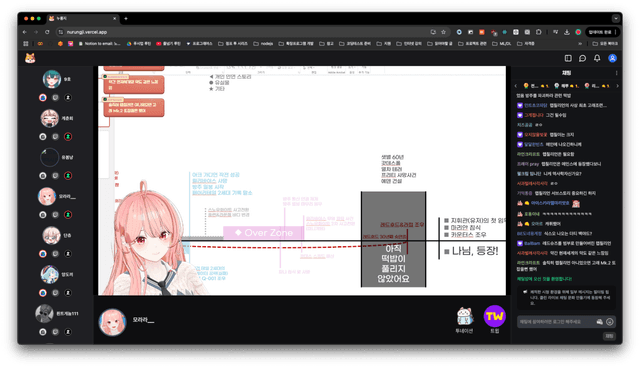Bookmark this page with the star
The image size is (640, 368).
[x=443, y=32]
